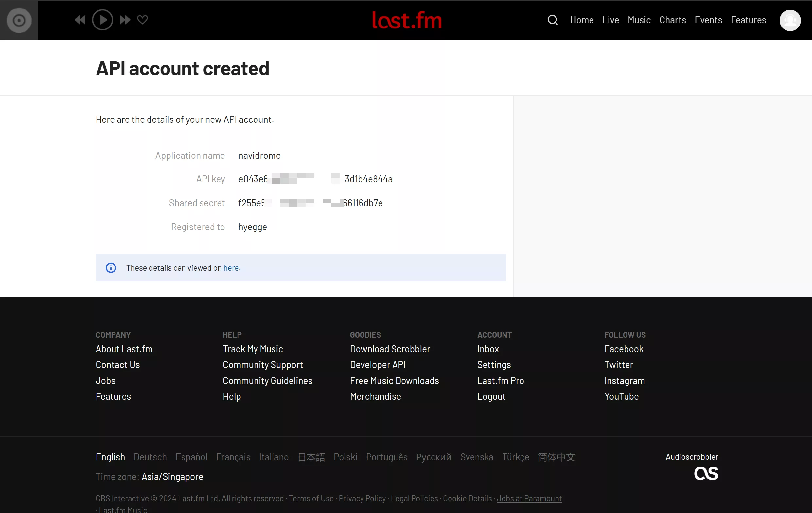Open the Home nav item
This screenshot has width=812, height=513.
coord(582,20)
